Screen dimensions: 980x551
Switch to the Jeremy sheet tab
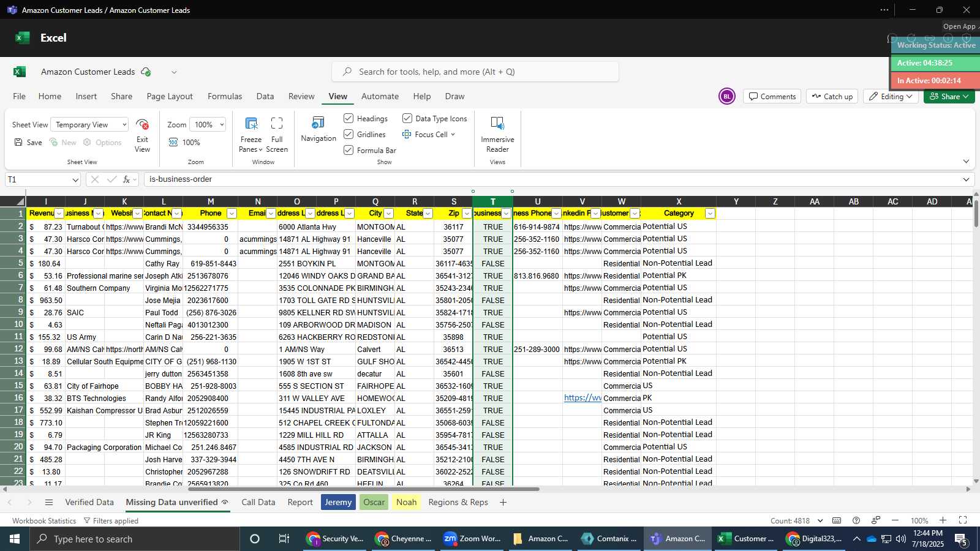pos(338,502)
